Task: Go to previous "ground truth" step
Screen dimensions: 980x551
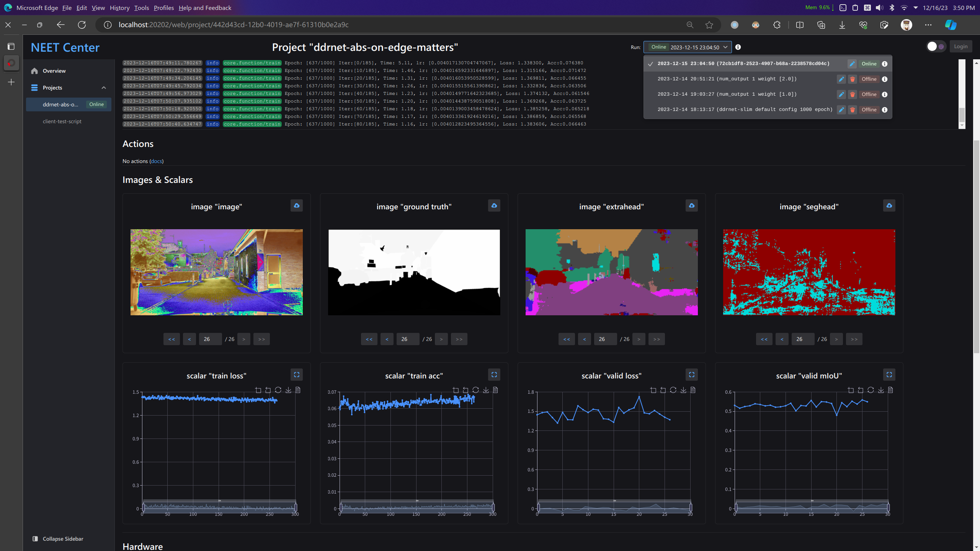Action: point(387,339)
